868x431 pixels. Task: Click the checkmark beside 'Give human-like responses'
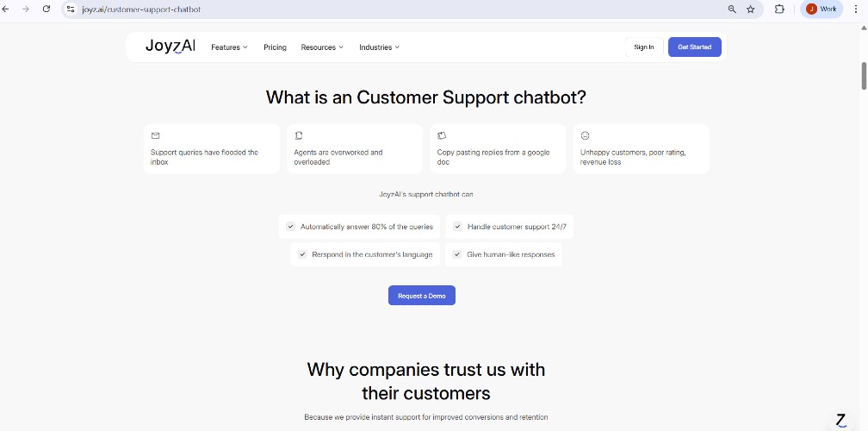point(458,254)
